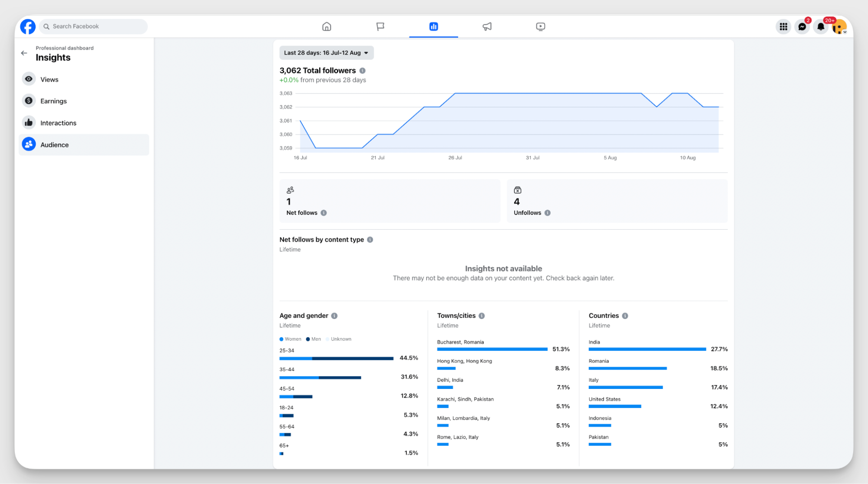Click the Men legend dot
Image resolution: width=868 pixels, height=484 pixels.
(308, 339)
